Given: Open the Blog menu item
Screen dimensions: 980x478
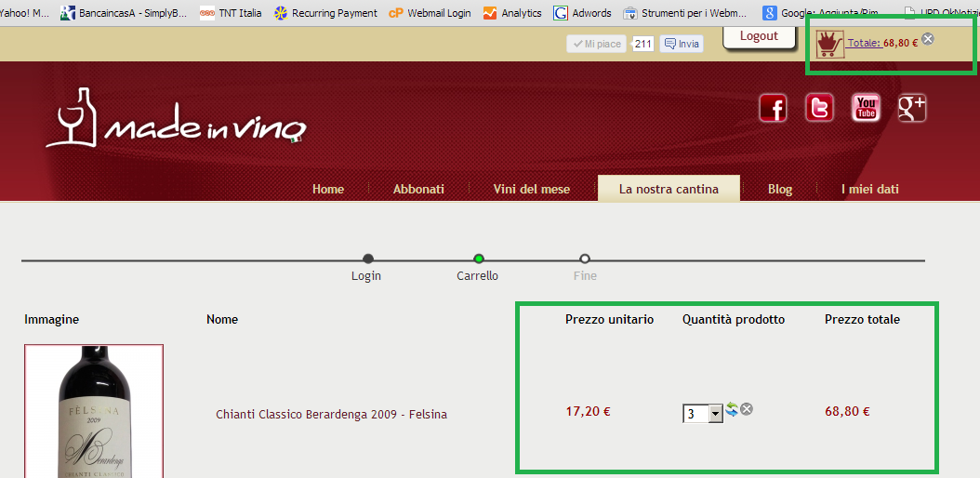Looking at the screenshot, I should [x=780, y=189].
